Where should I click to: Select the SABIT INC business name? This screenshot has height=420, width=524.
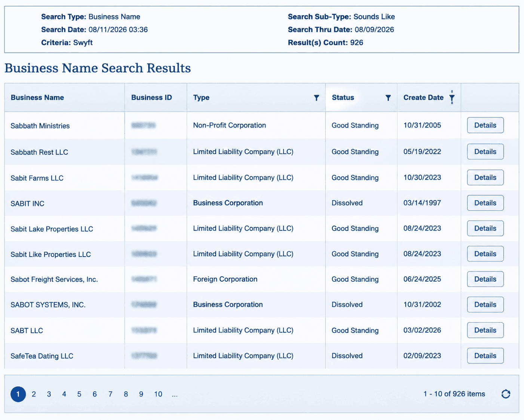(x=27, y=203)
